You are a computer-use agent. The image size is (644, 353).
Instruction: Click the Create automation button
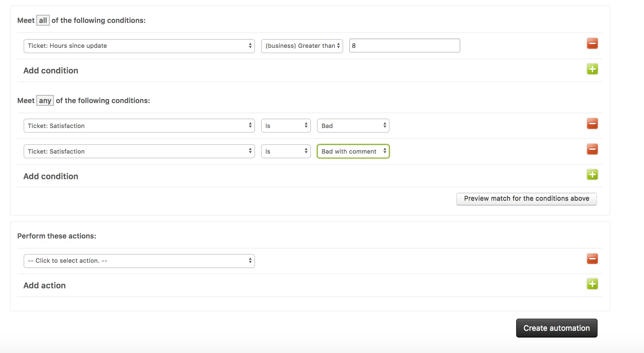click(557, 328)
